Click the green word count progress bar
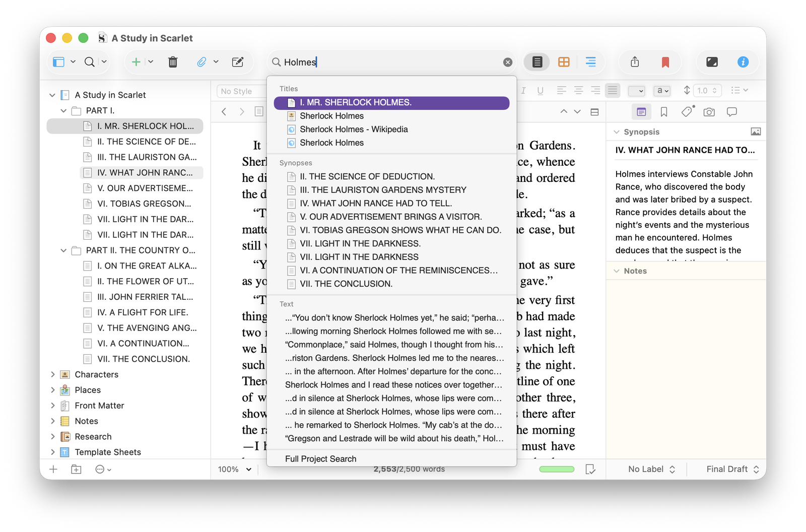Viewport: 806px width, 532px height. pyautogui.click(x=556, y=469)
